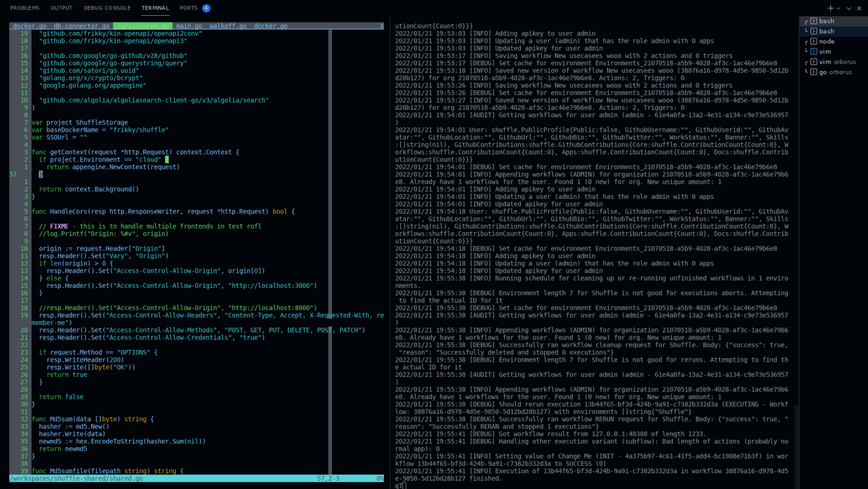Open docker.go tab before db-connector.go
This screenshot has height=489, width=868.
[x=30, y=26]
